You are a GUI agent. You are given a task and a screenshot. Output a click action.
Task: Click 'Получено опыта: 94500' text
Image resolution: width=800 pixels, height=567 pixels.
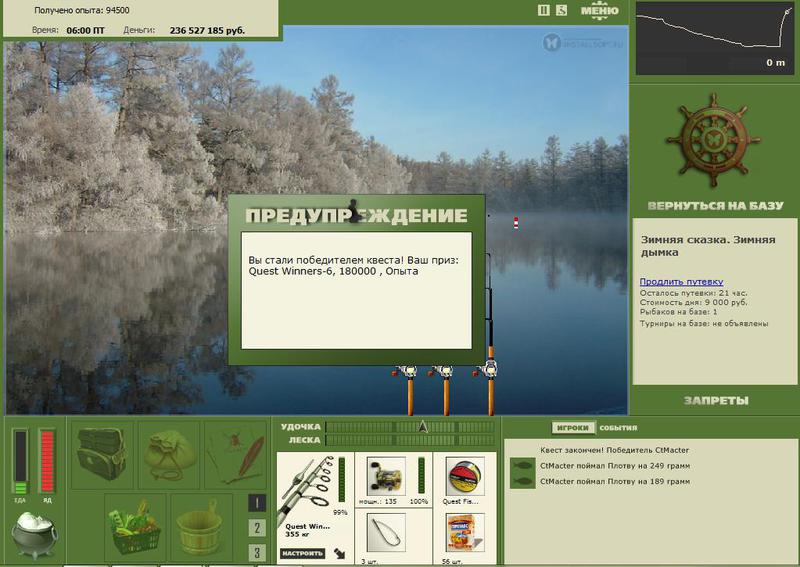tap(82, 10)
